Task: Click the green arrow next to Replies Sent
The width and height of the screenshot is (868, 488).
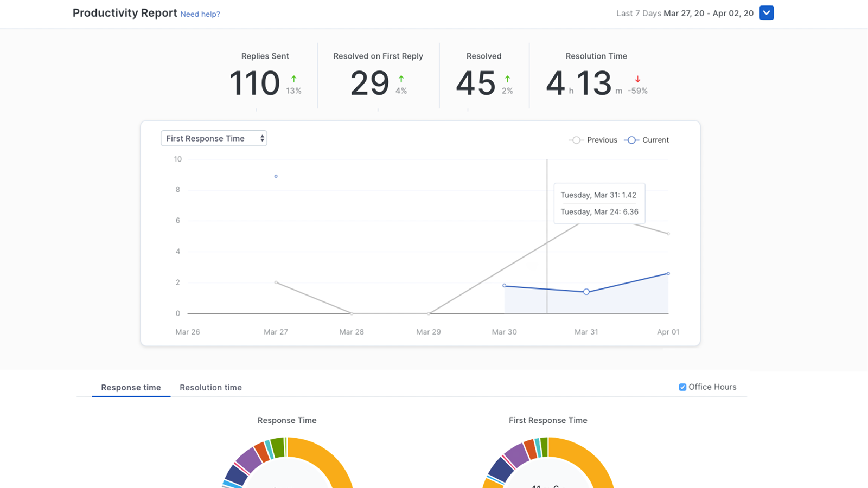Action: [x=293, y=79]
